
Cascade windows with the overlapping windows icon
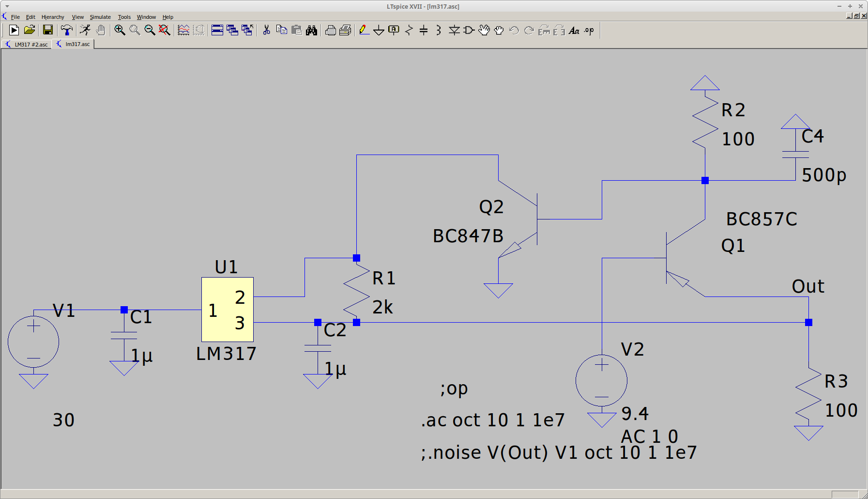pos(232,30)
